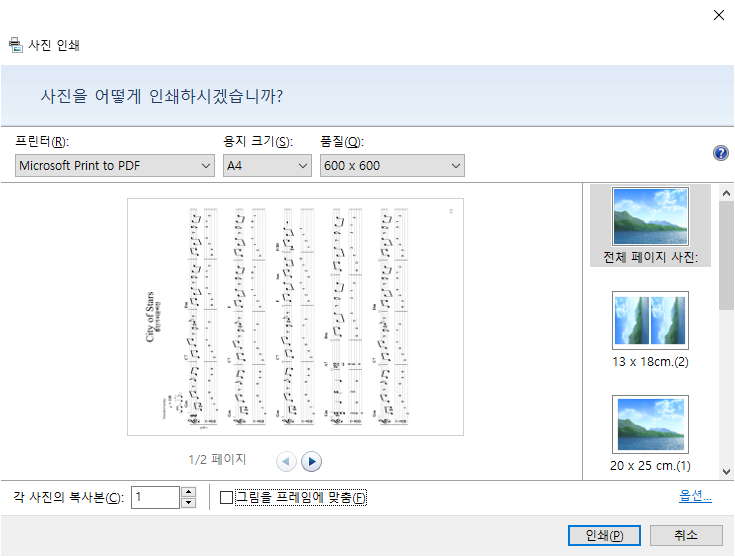Viewport: 735px width, 557px height.
Task: Increase the copies count with the up arrow
Action: pos(188,492)
